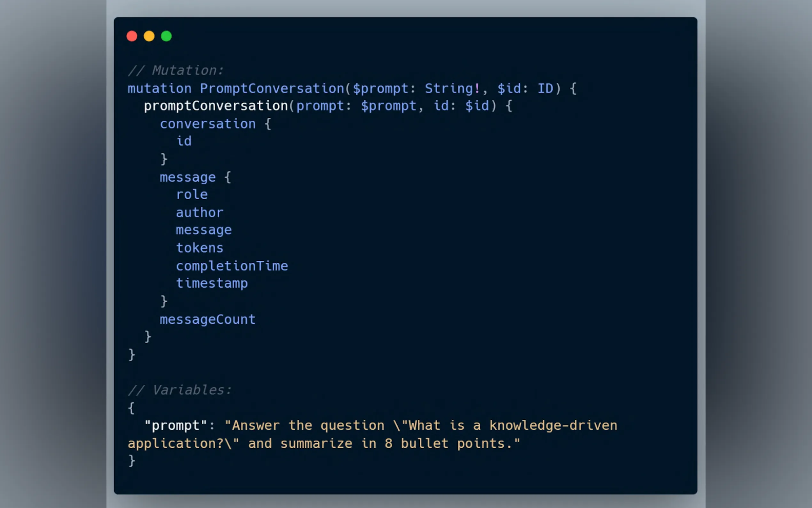812x508 pixels.
Task: Click the red close dot
Action: 132,36
